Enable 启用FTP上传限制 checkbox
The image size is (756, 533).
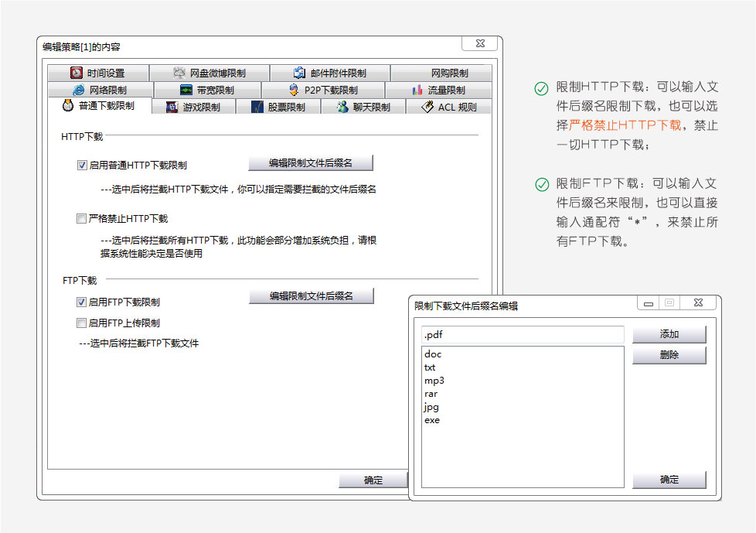coord(82,323)
